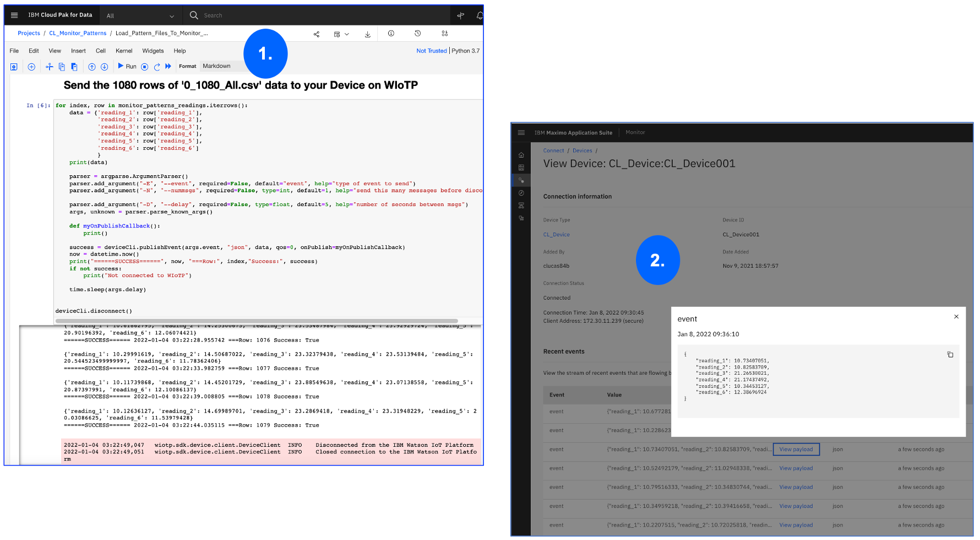Open the Kernel menu

[124, 51]
